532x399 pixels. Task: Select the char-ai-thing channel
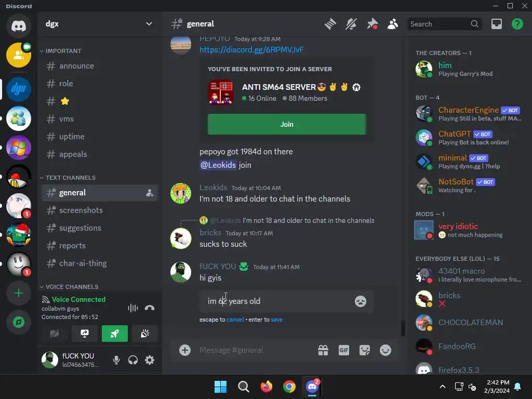[x=100, y=263]
